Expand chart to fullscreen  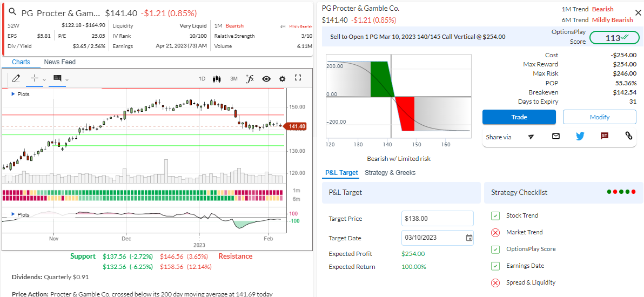pos(299,78)
